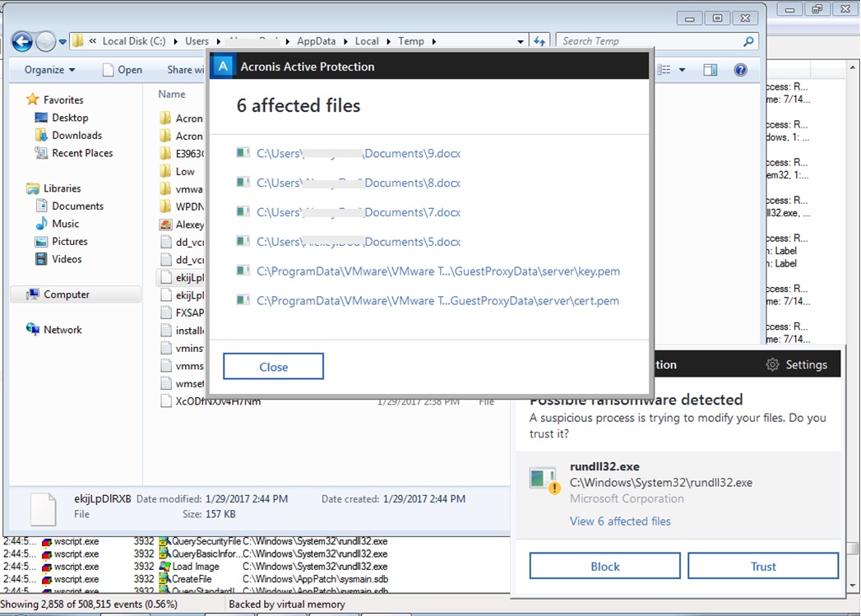Open the key.pem affected file link

437,271
